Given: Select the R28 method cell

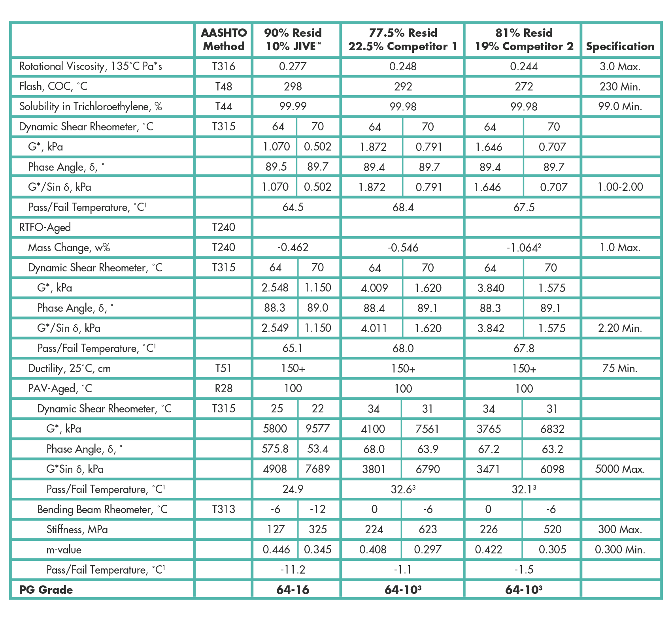Looking at the screenshot, I should click(223, 389).
